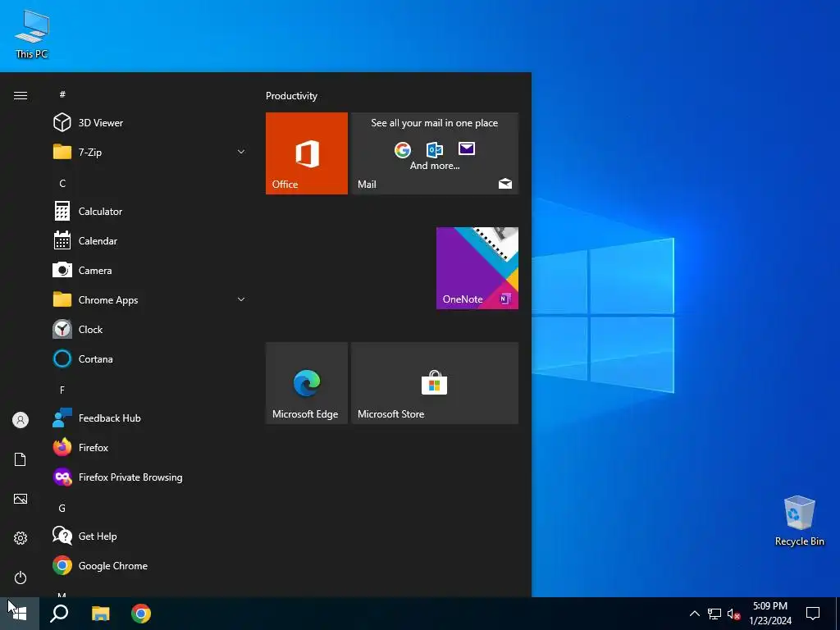840x630 pixels.
Task: Open File Explorer from taskbar
Action: [x=100, y=614]
